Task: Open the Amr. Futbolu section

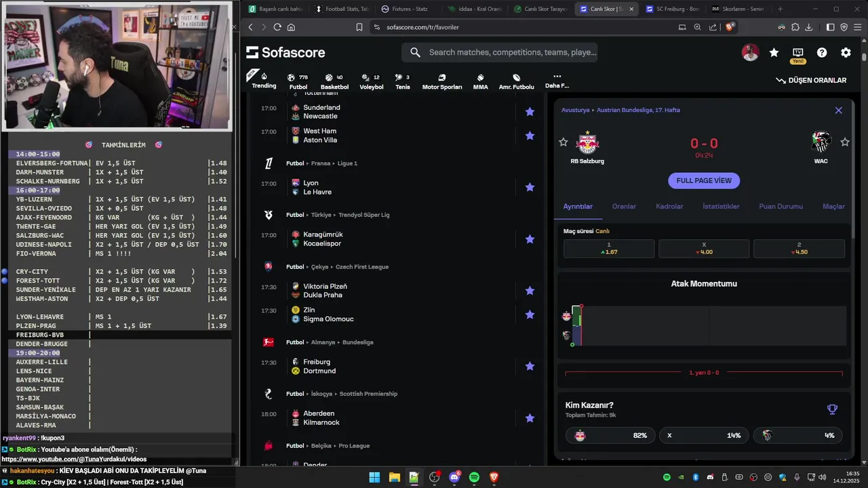Action: click(x=516, y=81)
